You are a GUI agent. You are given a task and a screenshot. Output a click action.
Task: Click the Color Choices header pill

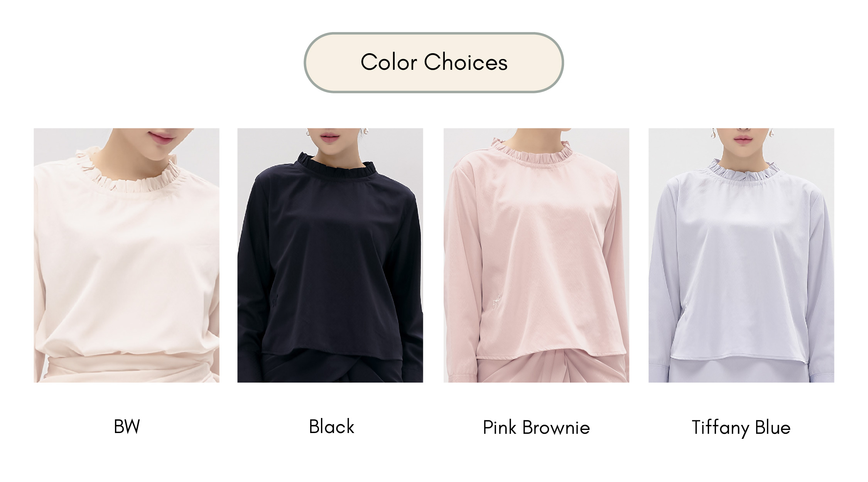pos(434,62)
